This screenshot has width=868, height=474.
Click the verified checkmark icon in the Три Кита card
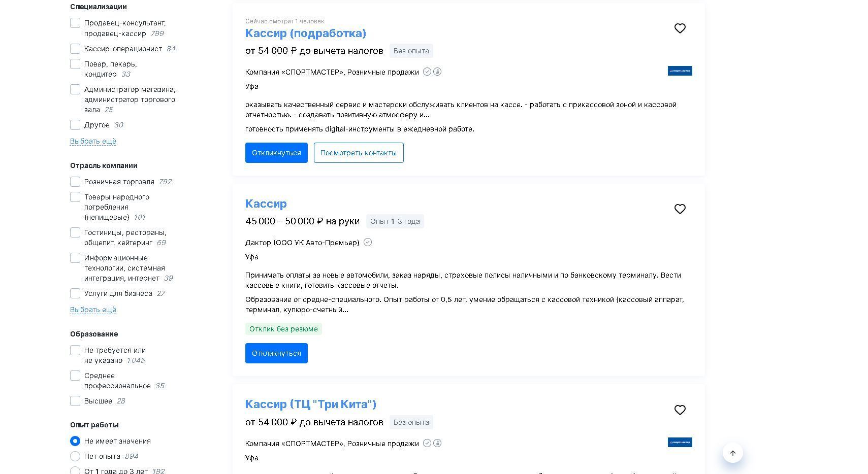(427, 444)
